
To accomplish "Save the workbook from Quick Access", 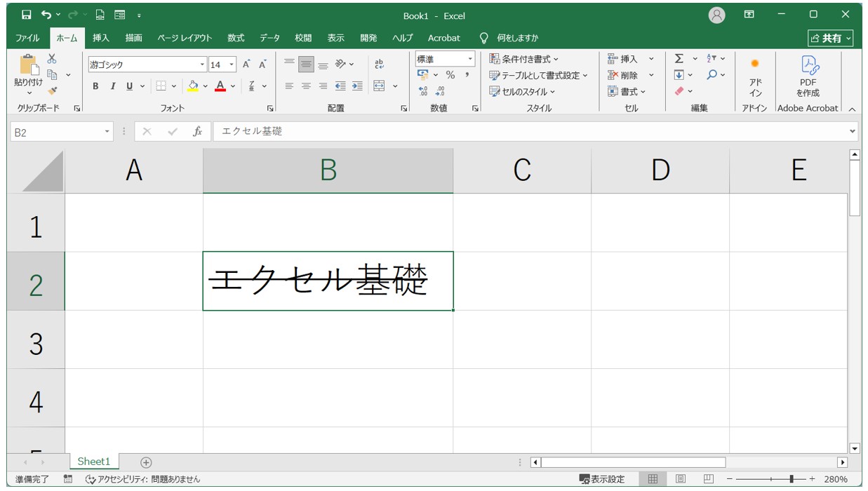I will 26,15.
